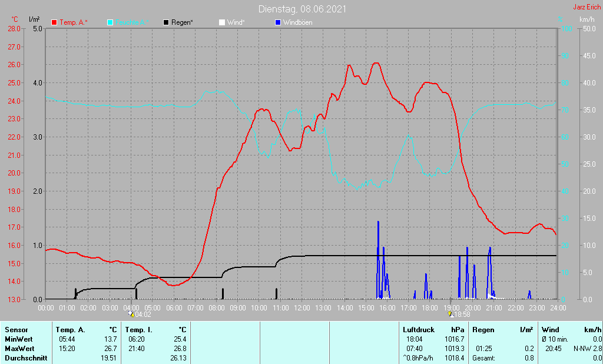Click the '00:00' time axis label
This screenshot has height=364, width=603.
point(46,308)
